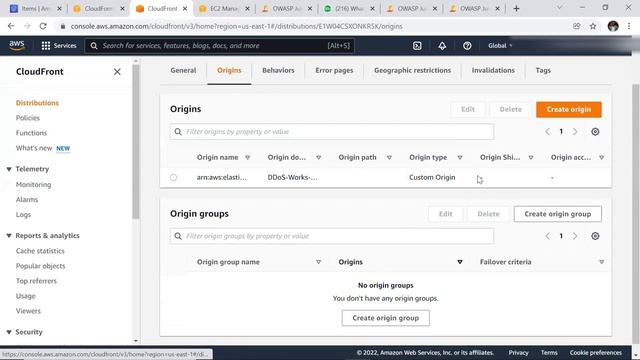Open Popular objects report
The height and width of the screenshot is (360, 640).
point(40,266)
